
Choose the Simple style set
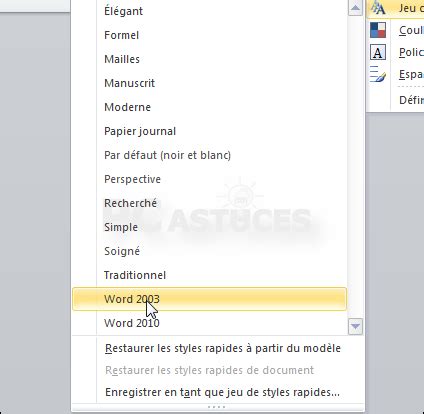[x=209, y=227]
